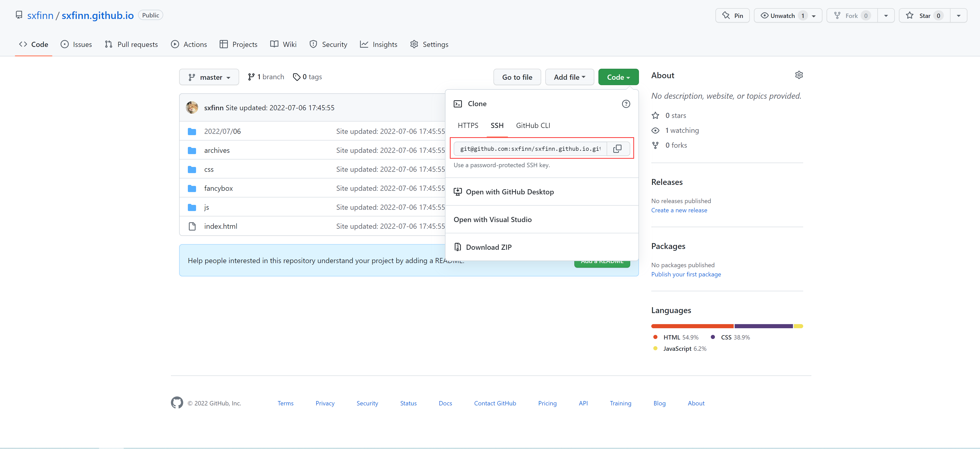This screenshot has width=980, height=449.
Task: Click Create a new release link
Action: [679, 210]
